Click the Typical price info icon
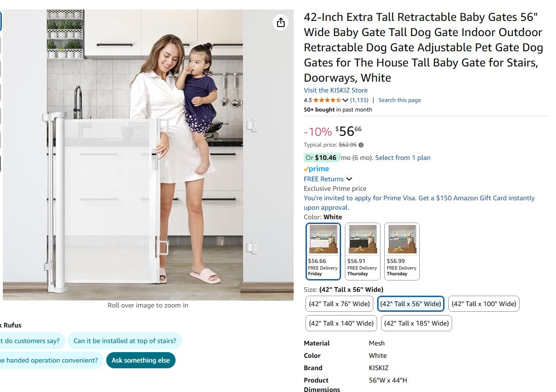 (x=361, y=145)
